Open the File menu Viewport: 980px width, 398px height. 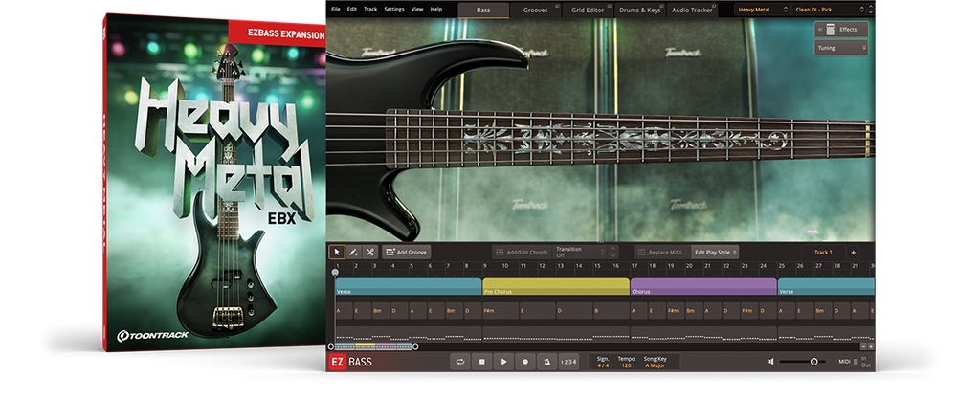336,10
